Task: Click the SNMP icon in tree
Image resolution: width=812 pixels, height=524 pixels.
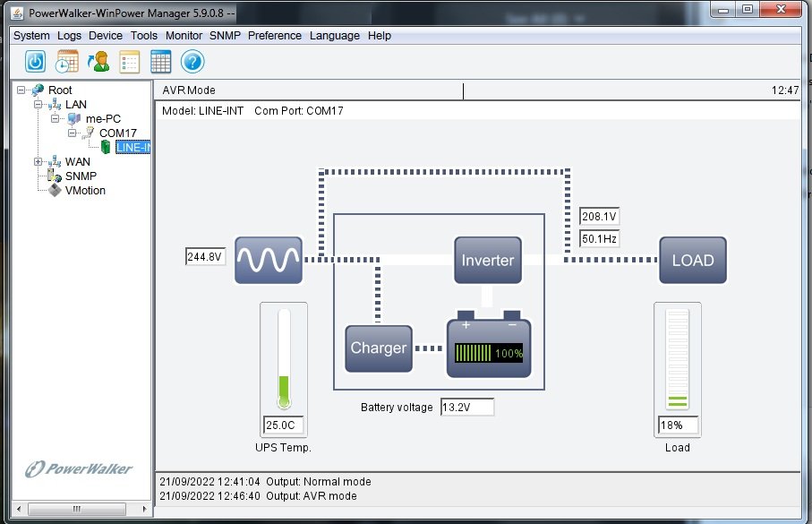Action: tap(55, 176)
